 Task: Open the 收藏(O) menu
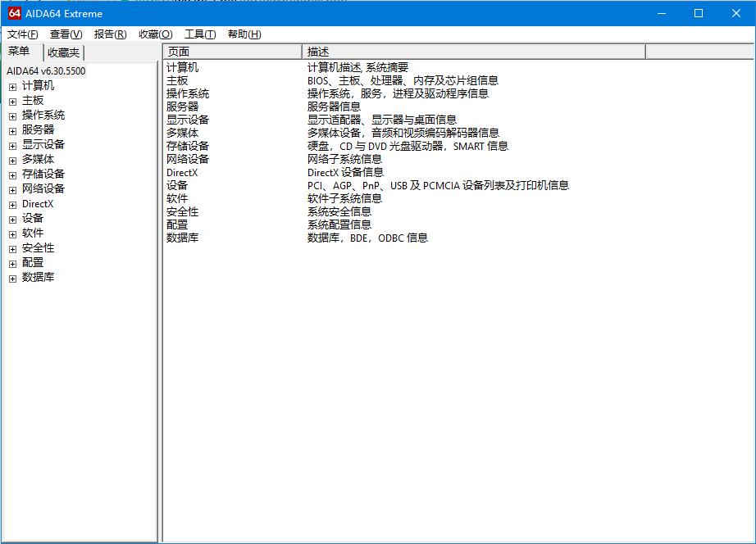(155, 34)
